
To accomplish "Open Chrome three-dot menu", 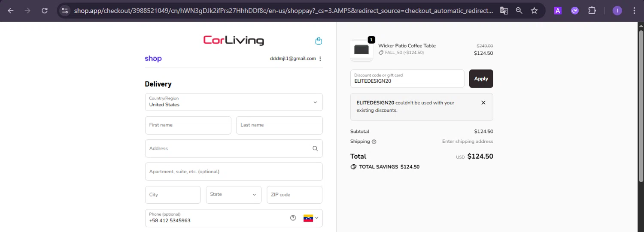I will [635, 11].
